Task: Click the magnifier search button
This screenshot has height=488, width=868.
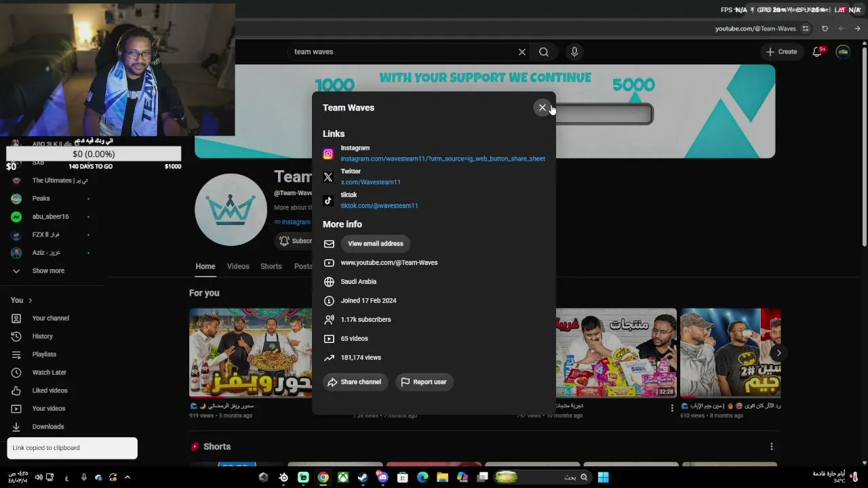Action: click(x=544, y=52)
